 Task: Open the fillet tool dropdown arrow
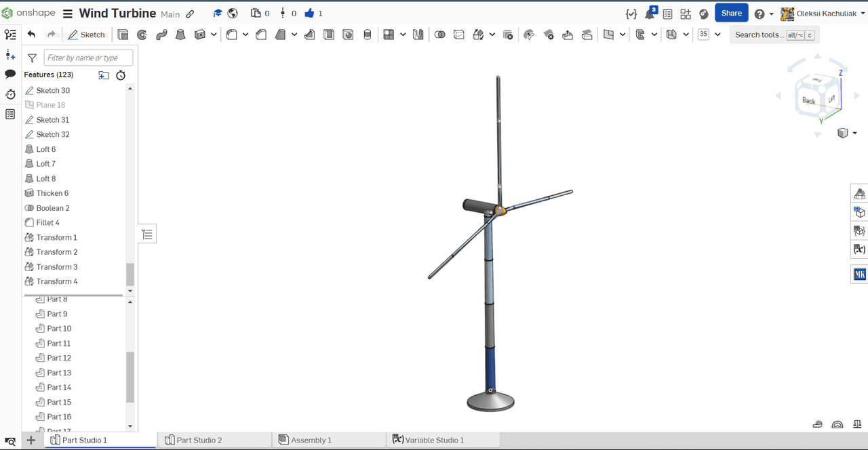tap(245, 35)
